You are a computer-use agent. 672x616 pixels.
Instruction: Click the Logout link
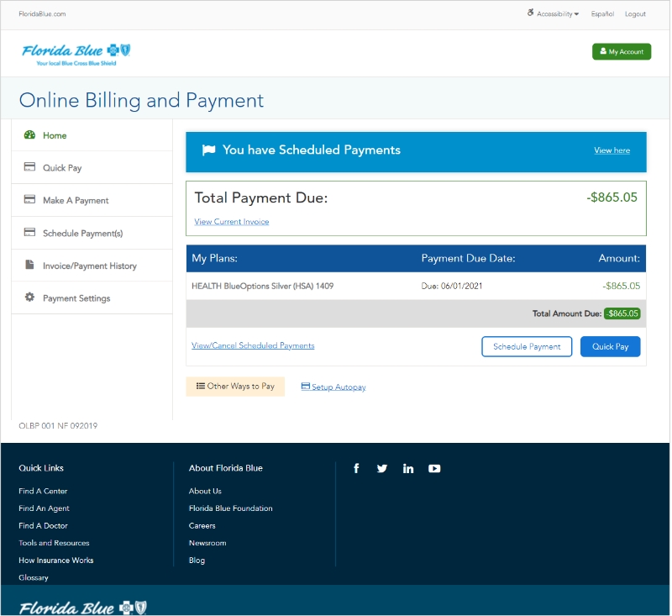tap(635, 13)
